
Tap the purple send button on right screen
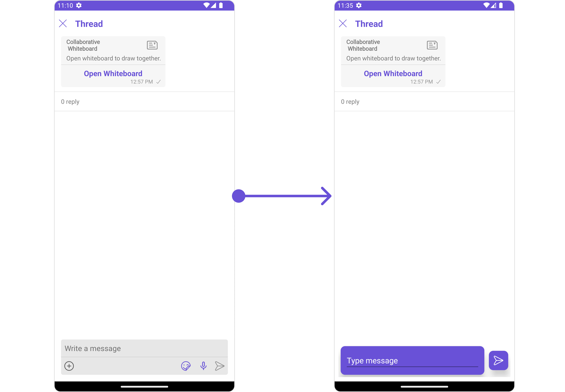pos(498,360)
